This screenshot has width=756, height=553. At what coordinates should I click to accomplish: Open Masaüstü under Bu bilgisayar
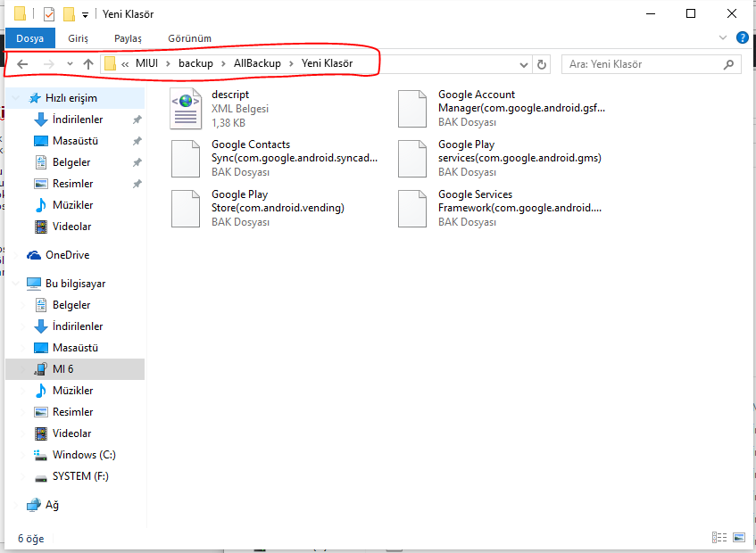75,348
